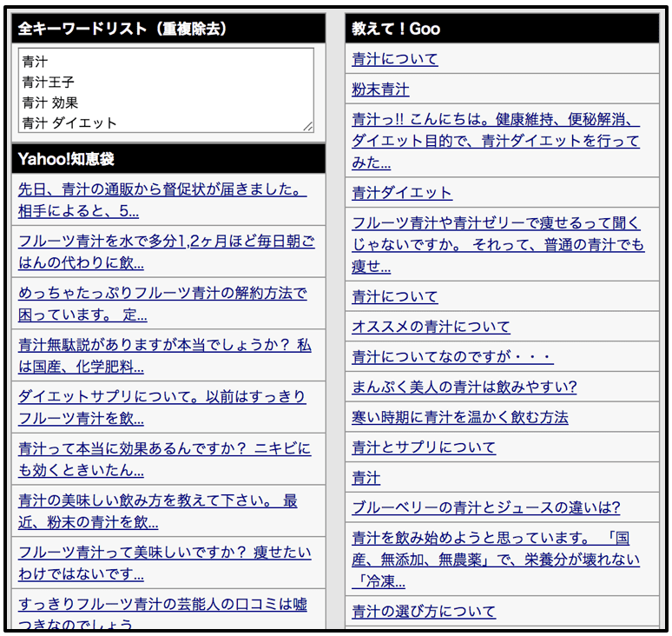Viewport: 672px width, 636px height.
Task: Open link めっちゃたっぷりフルーツ青汁の解約方法
Action: click(x=162, y=303)
